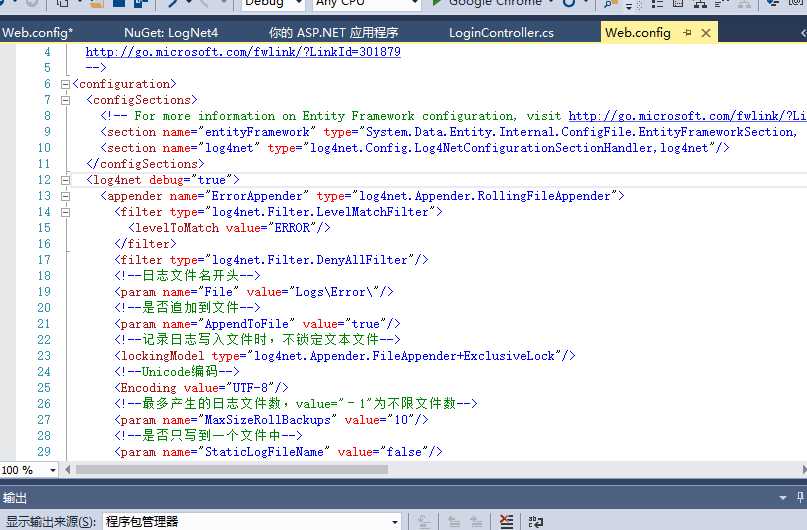Screen dimensions: 807x530
Task: Click the levelToMatch value="ERROR" line
Action: (230, 228)
